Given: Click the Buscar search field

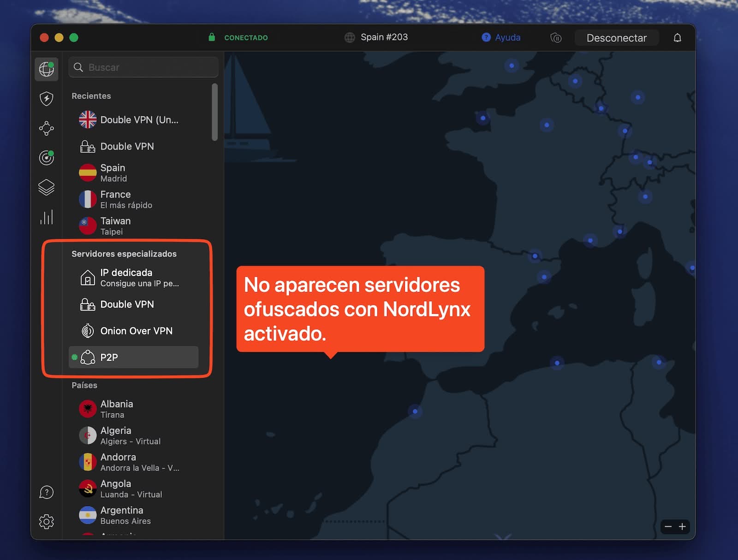Looking at the screenshot, I should (x=143, y=67).
